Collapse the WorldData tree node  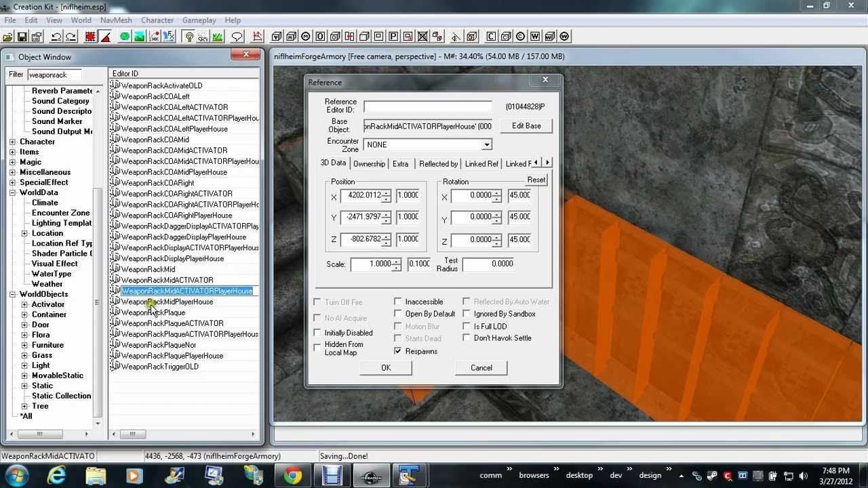tap(12, 192)
